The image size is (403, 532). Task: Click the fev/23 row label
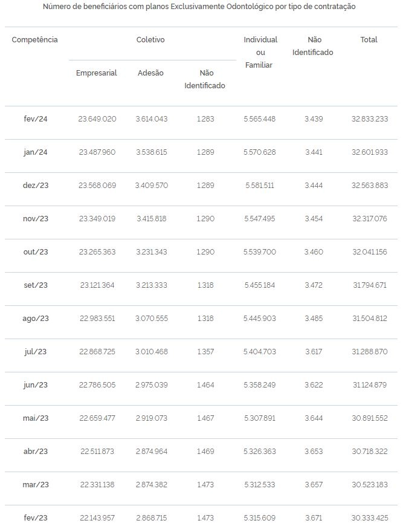(36, 517)
